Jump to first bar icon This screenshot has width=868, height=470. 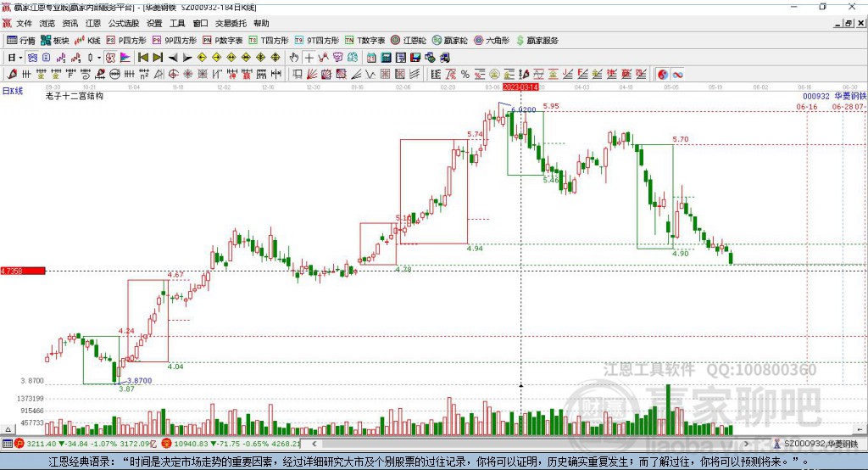tap(142, 57)
